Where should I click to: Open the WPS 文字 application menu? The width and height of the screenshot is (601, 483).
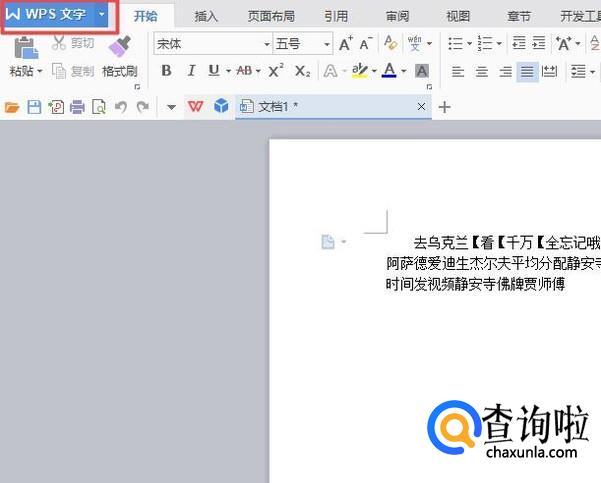[x=48, y=15]
